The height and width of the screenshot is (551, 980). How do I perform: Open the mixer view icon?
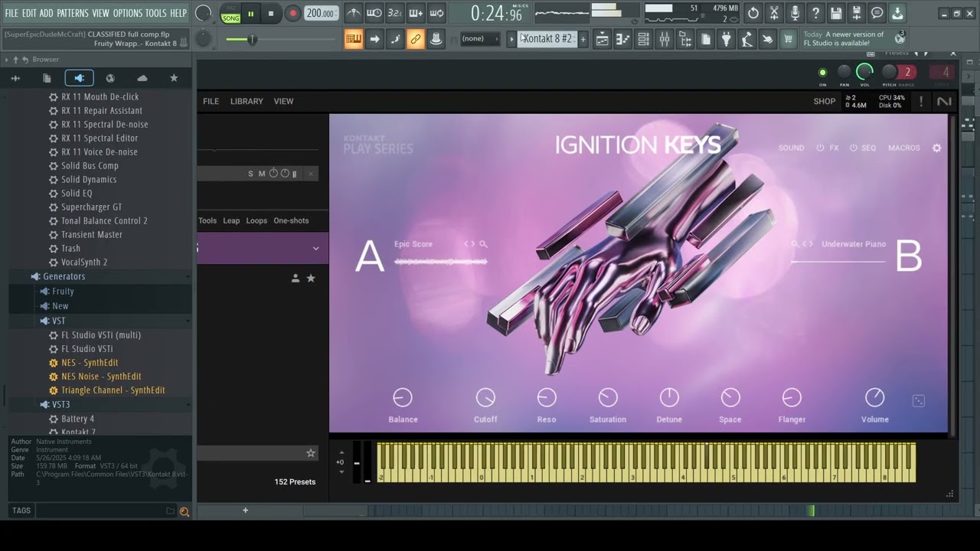664,40
